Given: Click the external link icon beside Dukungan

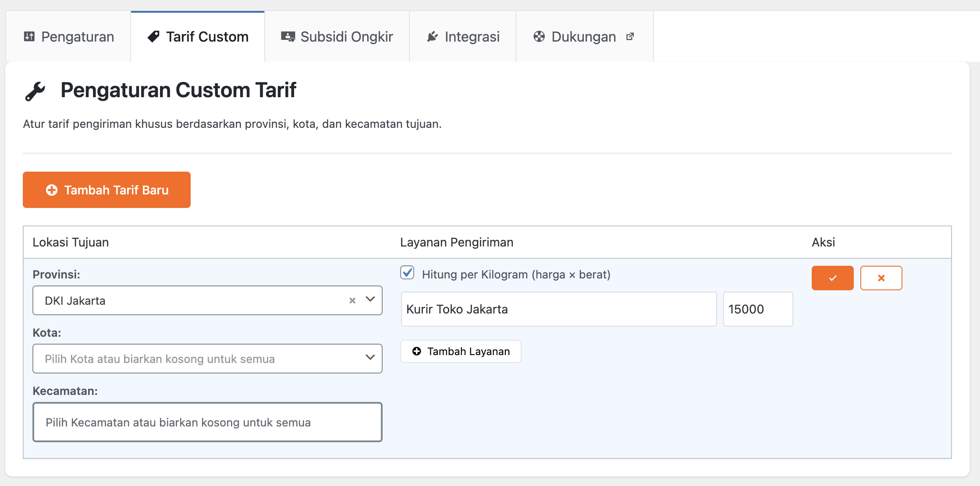Looking at the screenshot, I should (x=630, y=36).
